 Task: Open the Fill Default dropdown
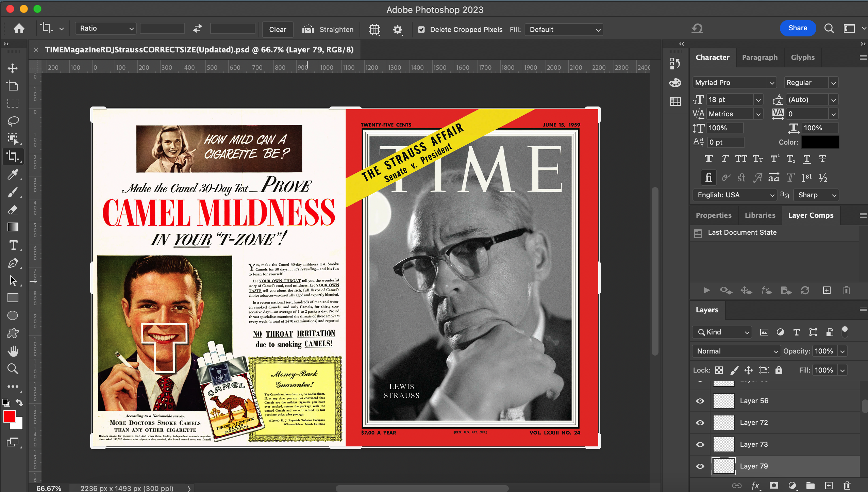[x=564, y=30]
